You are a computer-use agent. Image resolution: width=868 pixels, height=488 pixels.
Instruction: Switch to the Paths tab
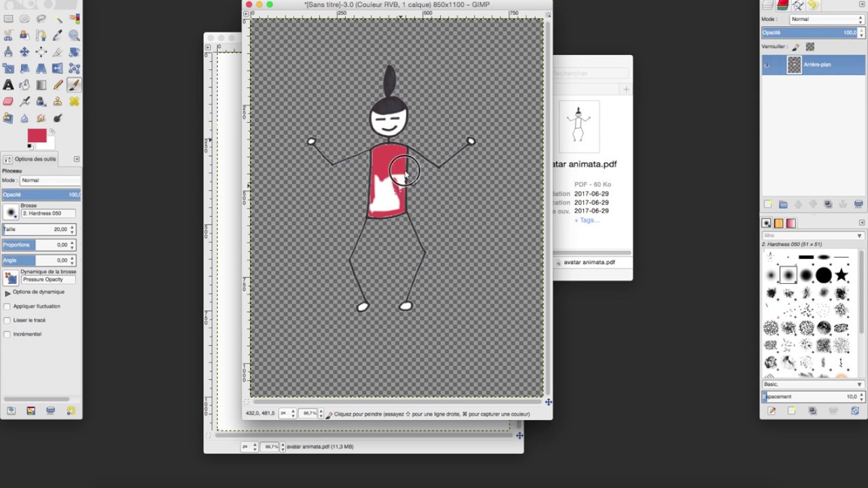click(x=798, y=5)
